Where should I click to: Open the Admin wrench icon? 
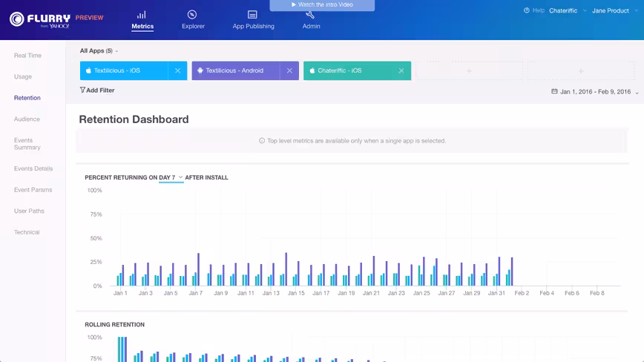(310, 15)
